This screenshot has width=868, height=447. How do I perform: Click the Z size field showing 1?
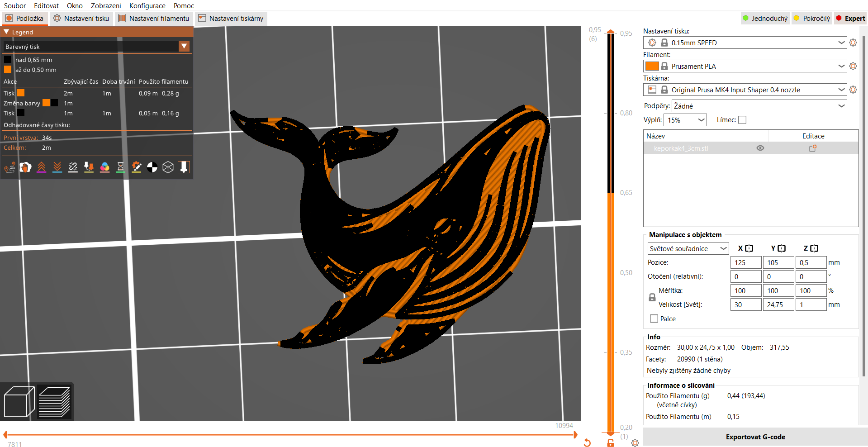tap(811, 304)
